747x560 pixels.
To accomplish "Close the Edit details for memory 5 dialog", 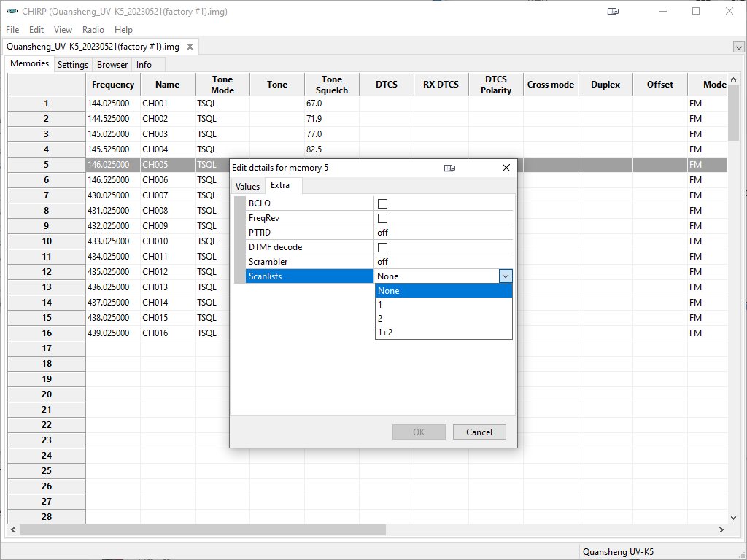I will (x=506, y=168).
